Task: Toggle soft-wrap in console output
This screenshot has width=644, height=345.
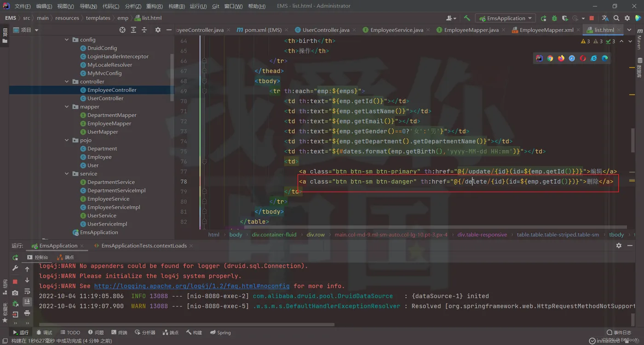Action: [27, 291]
